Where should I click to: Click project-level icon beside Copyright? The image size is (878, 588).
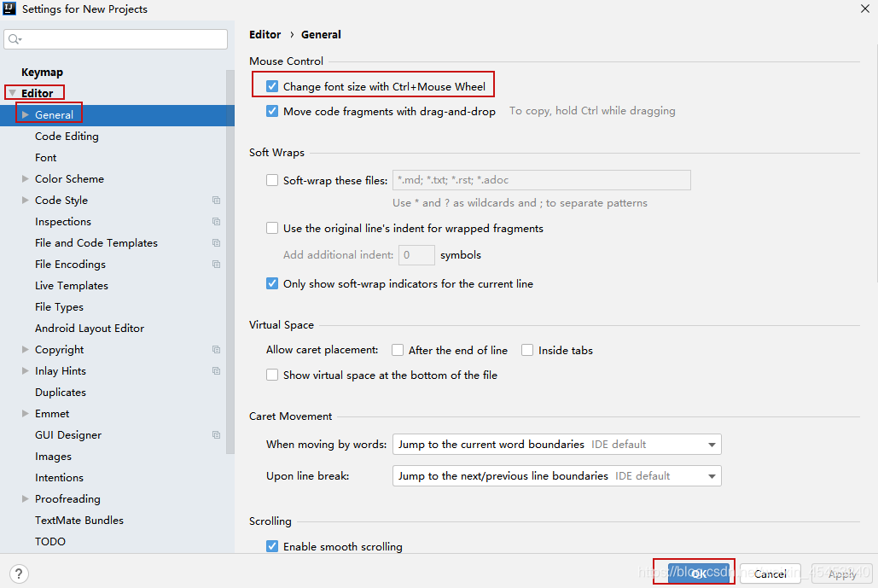216,349
